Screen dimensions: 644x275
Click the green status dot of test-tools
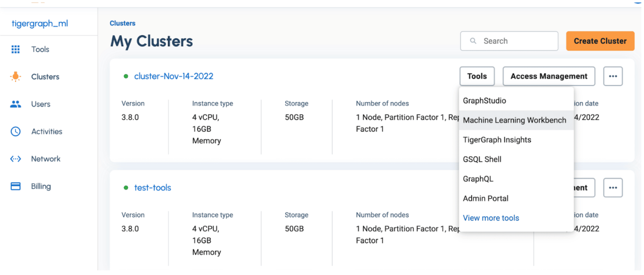coord(126,188)
